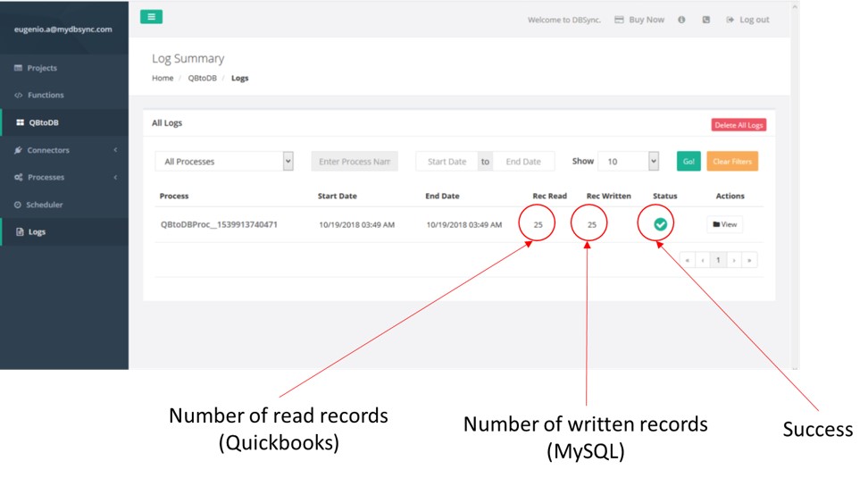Open the All Processes dropdown
Viewport: 868px width, 478px height.
coord(224,162)
